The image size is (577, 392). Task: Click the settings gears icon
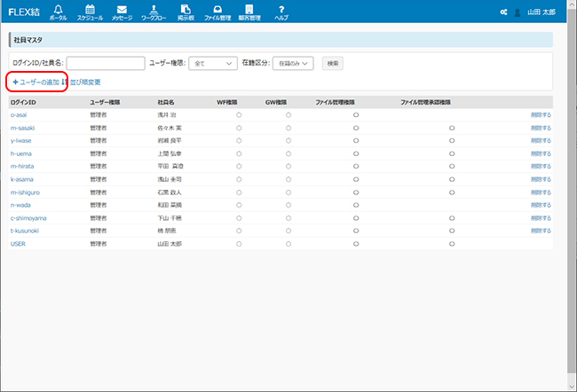point(504,12)
